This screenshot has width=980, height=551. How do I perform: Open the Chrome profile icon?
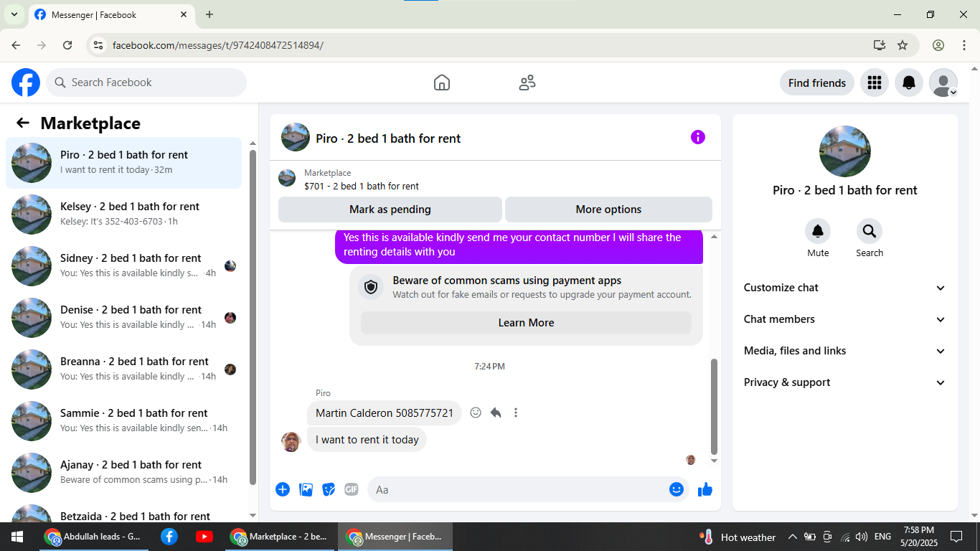tap(938, 45)
